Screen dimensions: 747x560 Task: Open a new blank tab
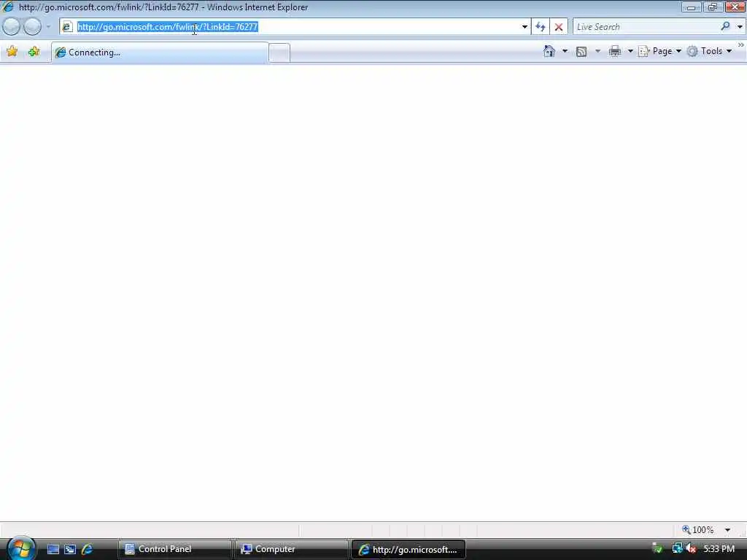279,52
